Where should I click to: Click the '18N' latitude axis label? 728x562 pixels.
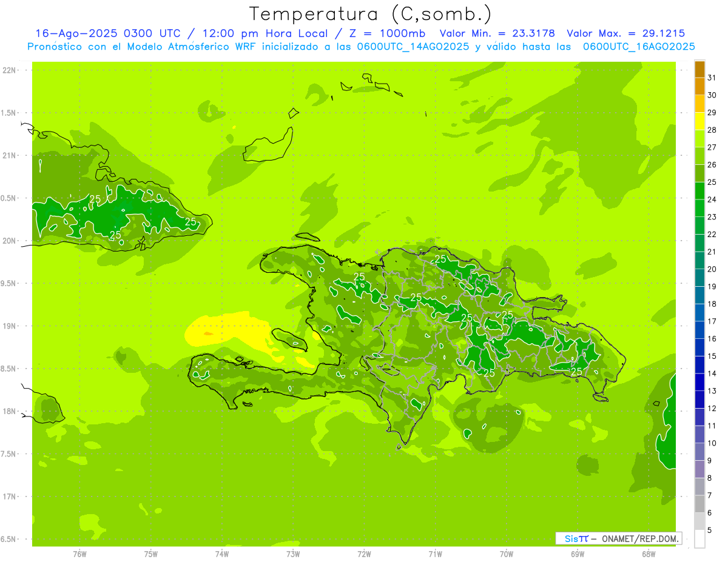8,411
